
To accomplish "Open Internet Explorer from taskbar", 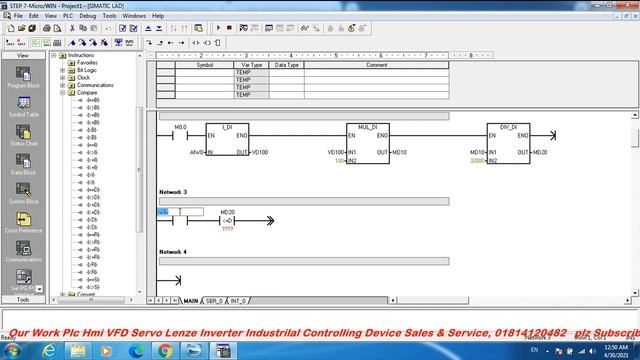I will [x=49, y=351].
